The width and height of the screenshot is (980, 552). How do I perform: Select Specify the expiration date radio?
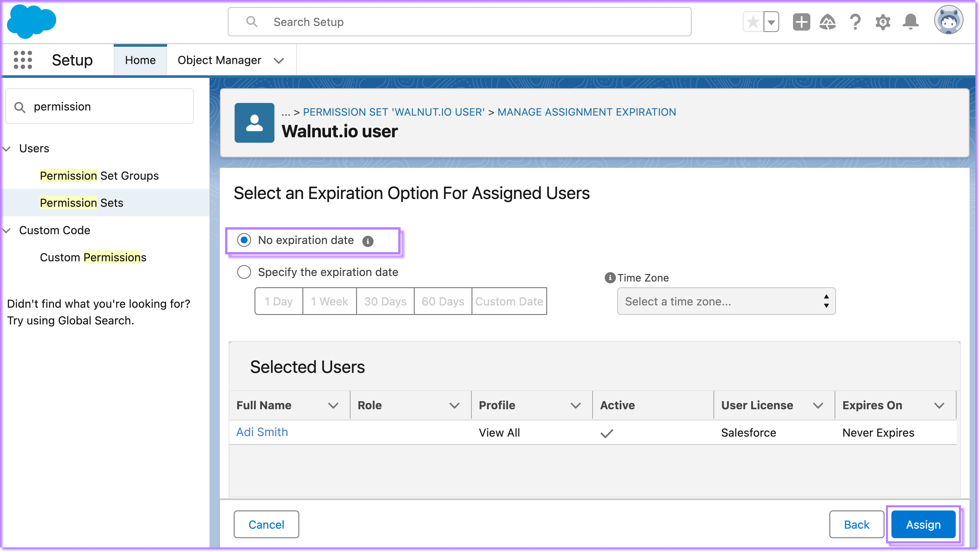[x=244, y=272]
